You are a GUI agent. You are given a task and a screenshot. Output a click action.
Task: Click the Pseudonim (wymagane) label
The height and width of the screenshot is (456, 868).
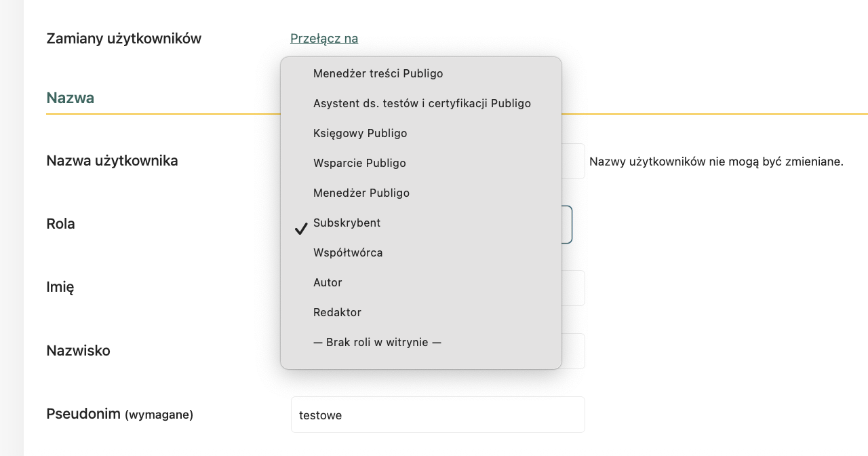(119, 414)
